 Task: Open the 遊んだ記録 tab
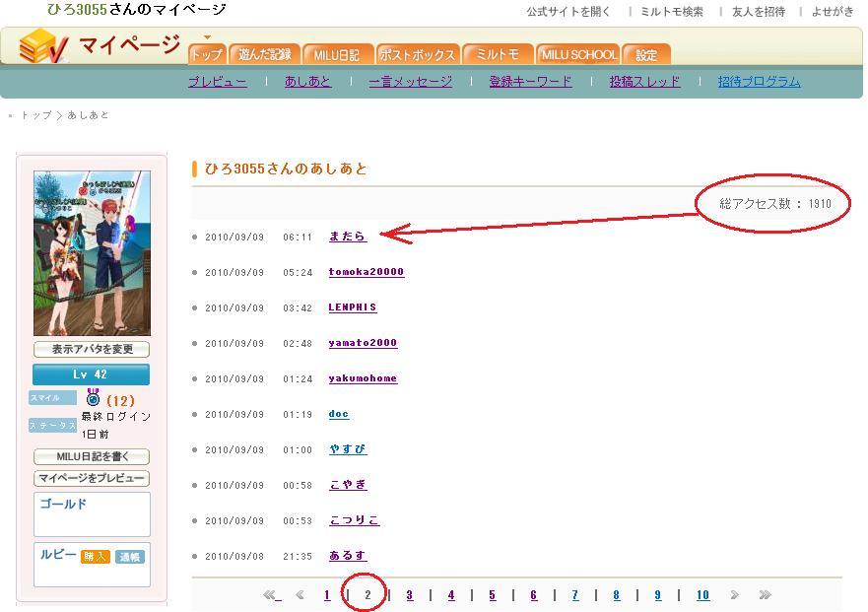pyautogui.click(x=265, y=54)
